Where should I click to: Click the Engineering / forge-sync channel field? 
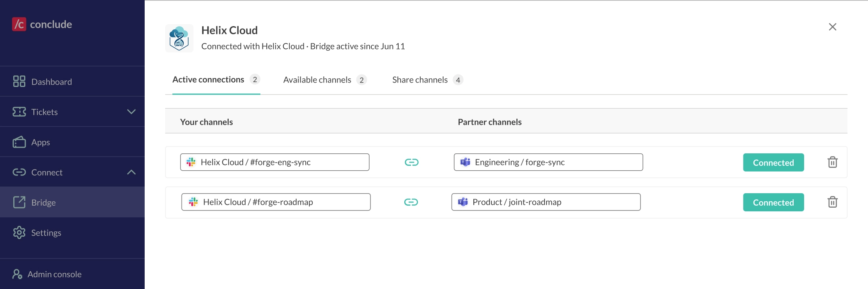[549, 162]
